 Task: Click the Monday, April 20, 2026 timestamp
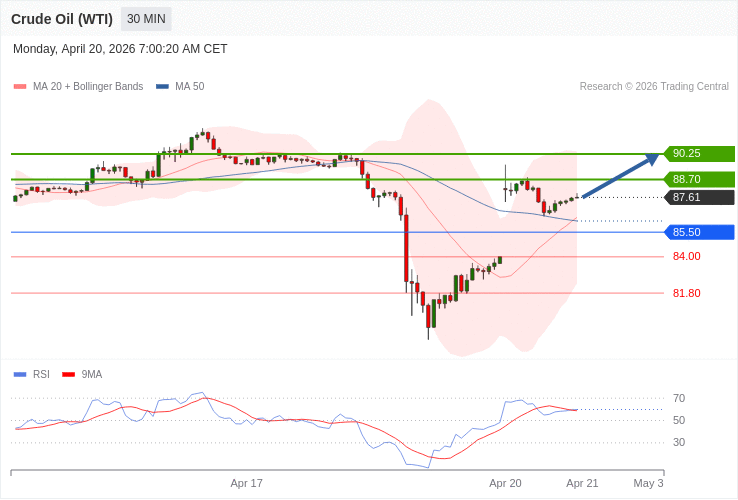[x=120, y=49]
